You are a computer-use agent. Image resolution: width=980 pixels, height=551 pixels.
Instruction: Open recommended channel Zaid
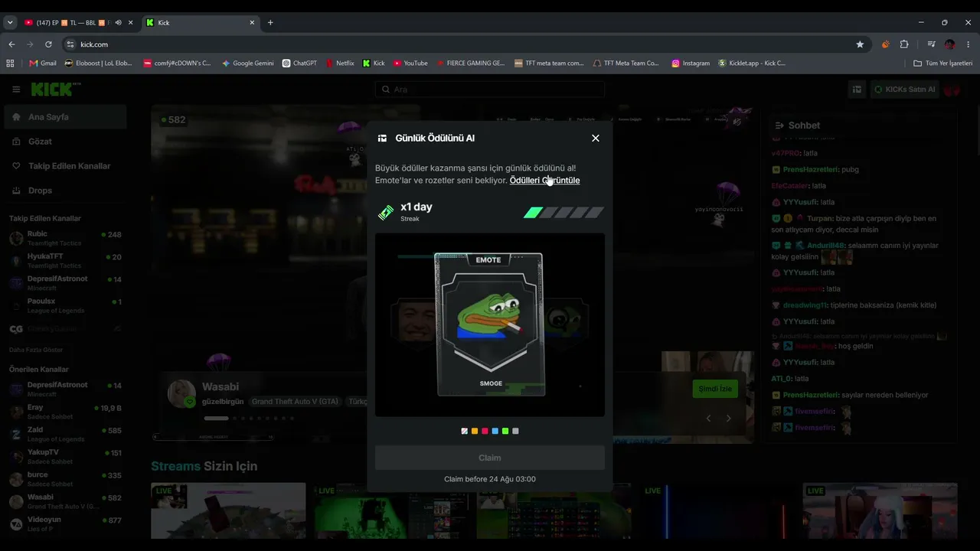pyautogui.click(x=65, y=434)
